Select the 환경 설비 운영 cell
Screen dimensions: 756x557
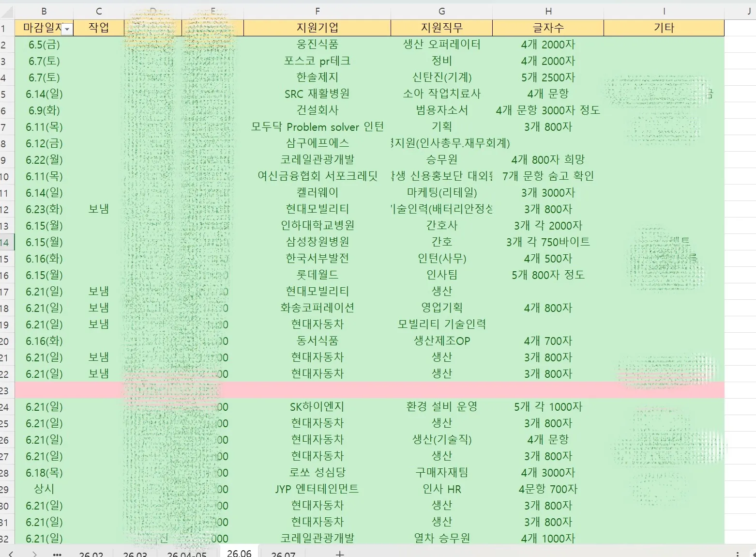[441, 407]
